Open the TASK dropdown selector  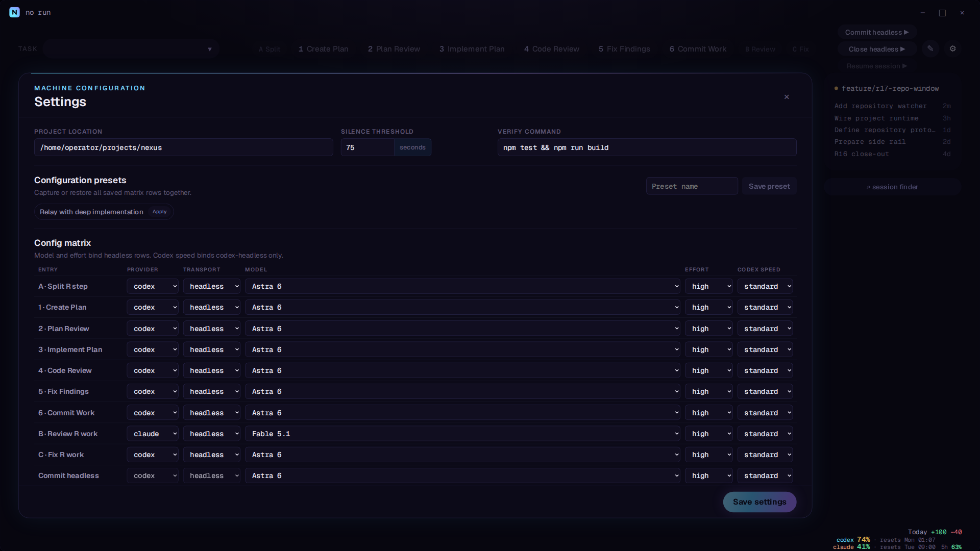131,49
